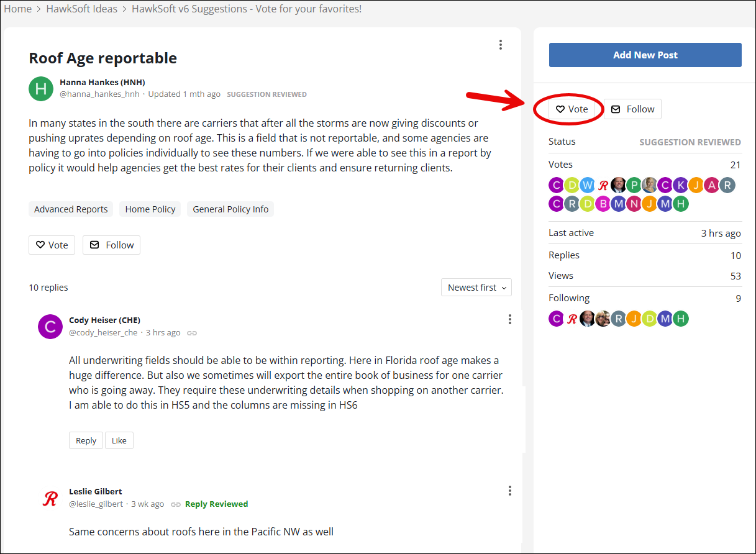Click the Add New Post button
The image size is (756, 554).
click(x=645, y=55)
